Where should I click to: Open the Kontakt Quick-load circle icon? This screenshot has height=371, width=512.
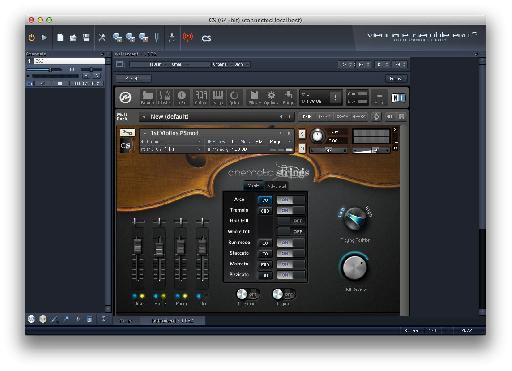pyautogui.click(x=234, y=97)
